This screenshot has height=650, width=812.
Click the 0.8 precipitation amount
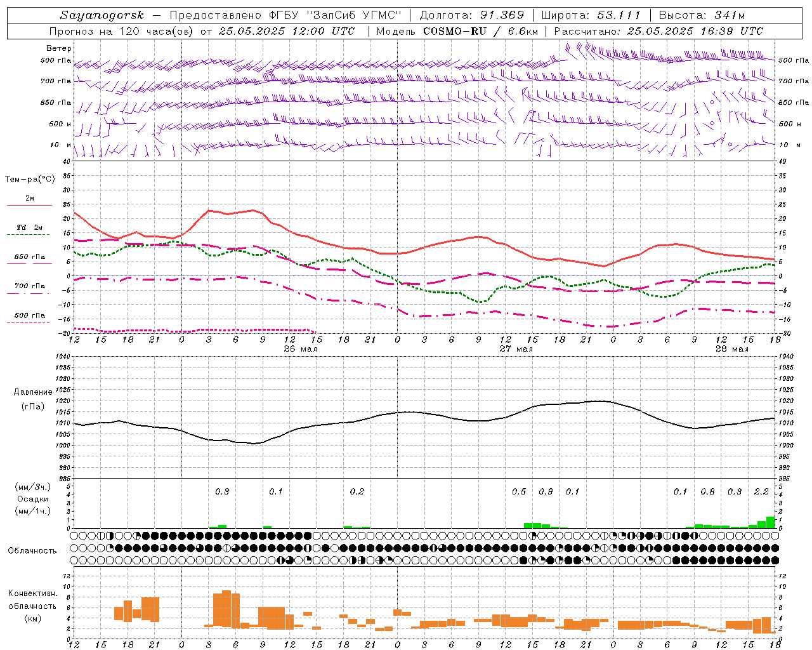707,492
